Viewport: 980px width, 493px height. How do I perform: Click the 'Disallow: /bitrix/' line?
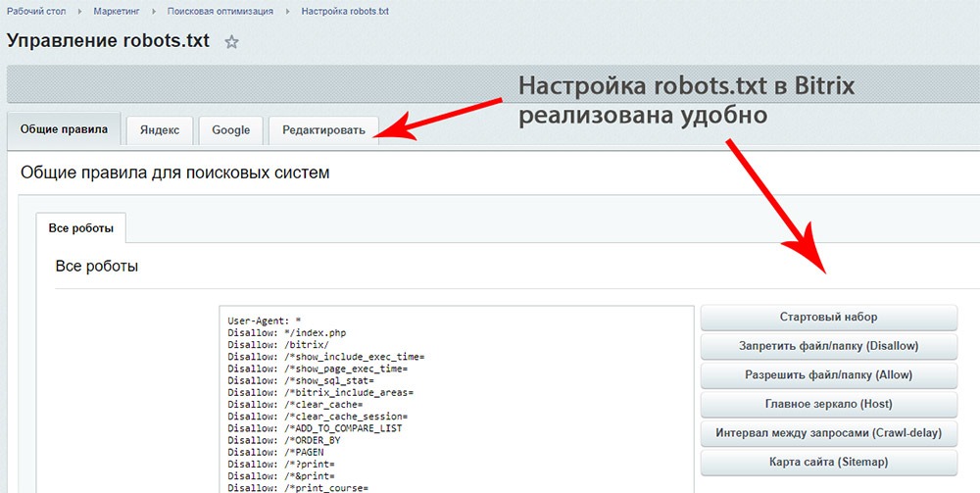[278, 345]
